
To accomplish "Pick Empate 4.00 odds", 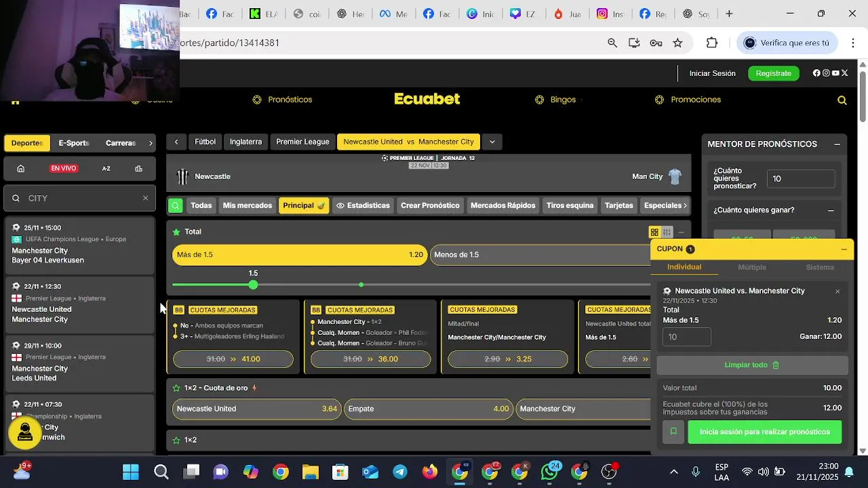I will [428, 409].
